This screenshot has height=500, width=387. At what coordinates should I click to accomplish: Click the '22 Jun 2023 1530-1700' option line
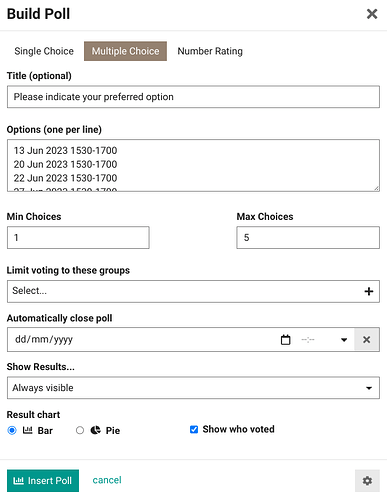click(65, 178)
